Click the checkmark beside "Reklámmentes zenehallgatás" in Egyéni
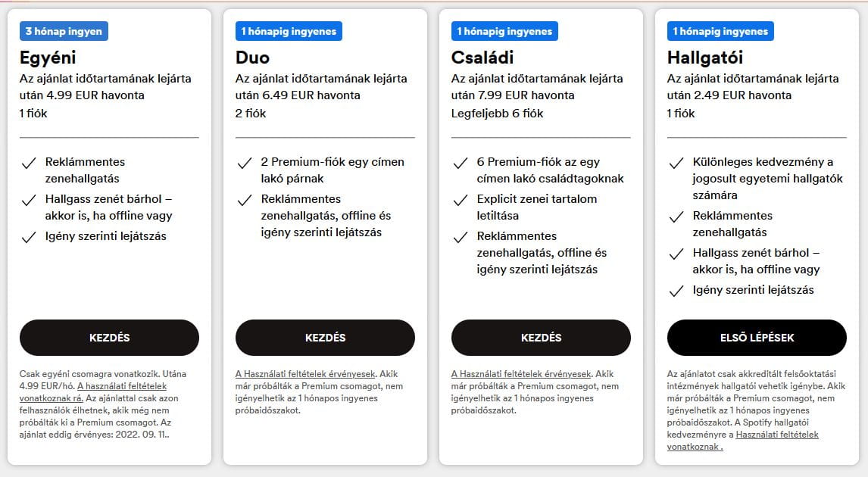Viewport: 868px width, 477px height. [27, 162]
